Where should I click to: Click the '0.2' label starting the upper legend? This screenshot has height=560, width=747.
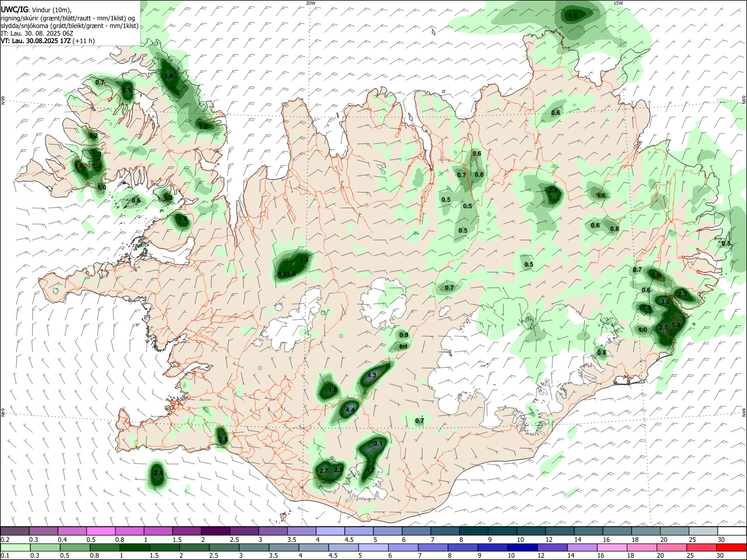click(5, 540)
